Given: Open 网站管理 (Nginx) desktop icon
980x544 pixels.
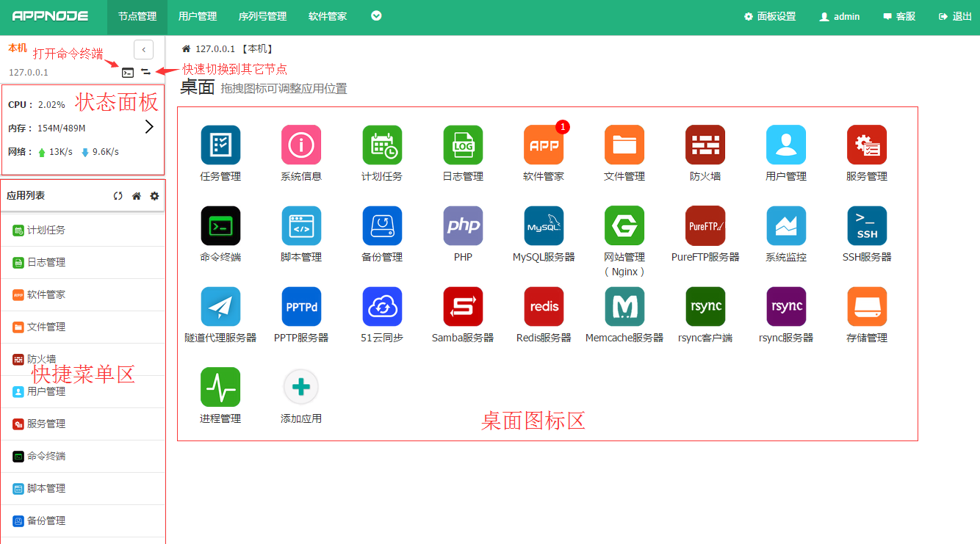Looking at the screenshot, I should (x=624, y=225).
